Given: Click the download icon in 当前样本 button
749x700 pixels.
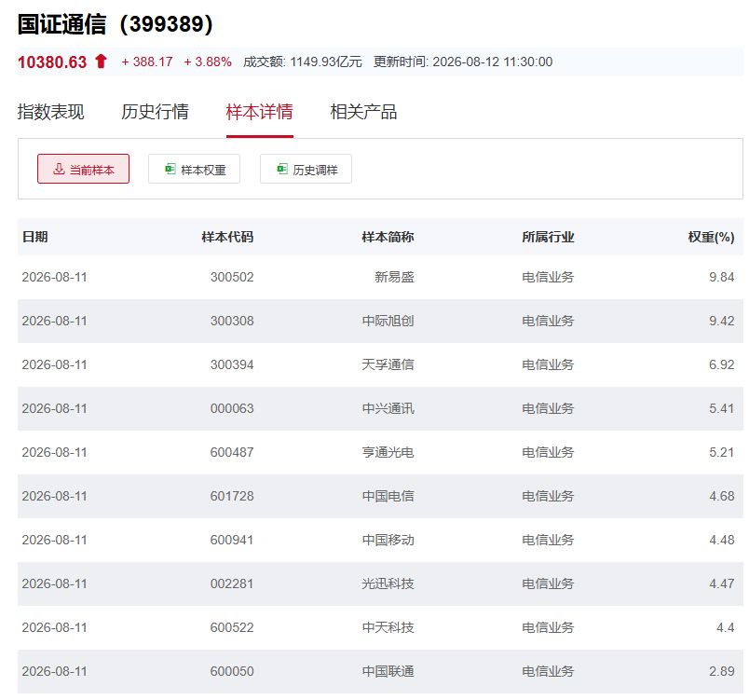Looking at the screenshot, I should pyautogui.click(x=59, y=169).
